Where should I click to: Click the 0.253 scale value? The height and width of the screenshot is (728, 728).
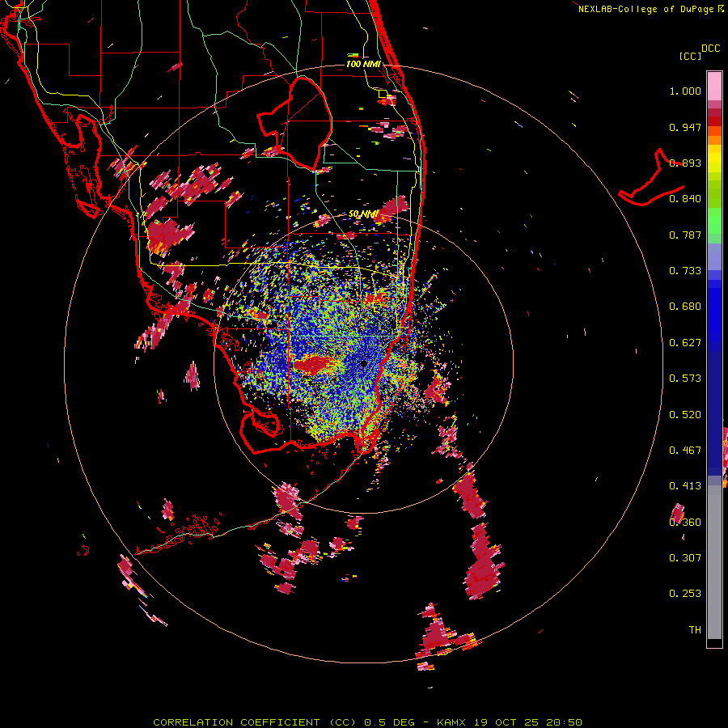685,594
